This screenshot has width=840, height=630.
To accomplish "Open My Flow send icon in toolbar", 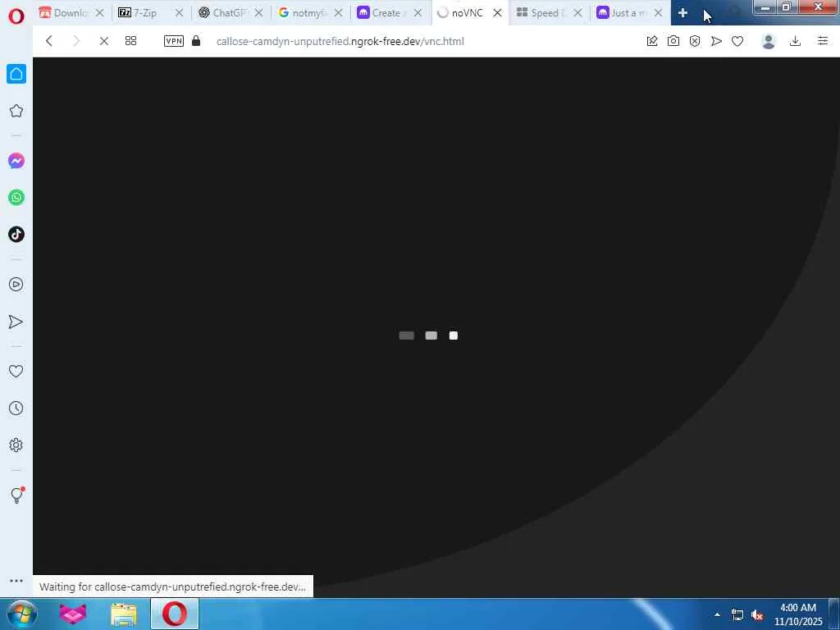I will coord(716,41).
